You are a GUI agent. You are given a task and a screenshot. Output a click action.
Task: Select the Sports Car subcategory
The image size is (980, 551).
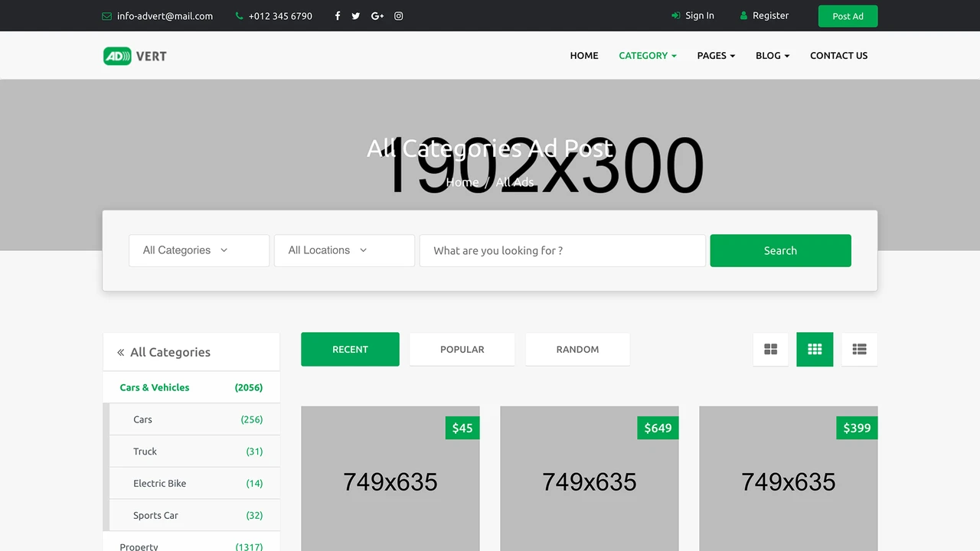pyautogui.click(x=194, y=516)
